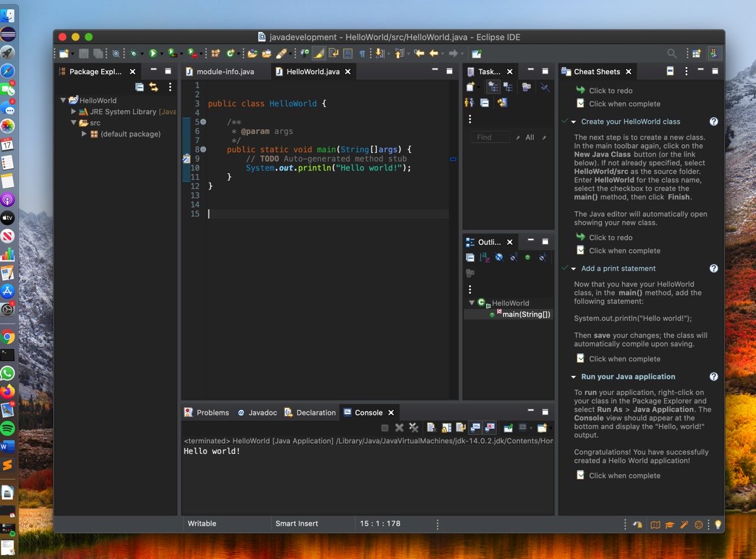Collapse 'Run your Java application' section
756x559 pixels.
(x=574, y=377)
